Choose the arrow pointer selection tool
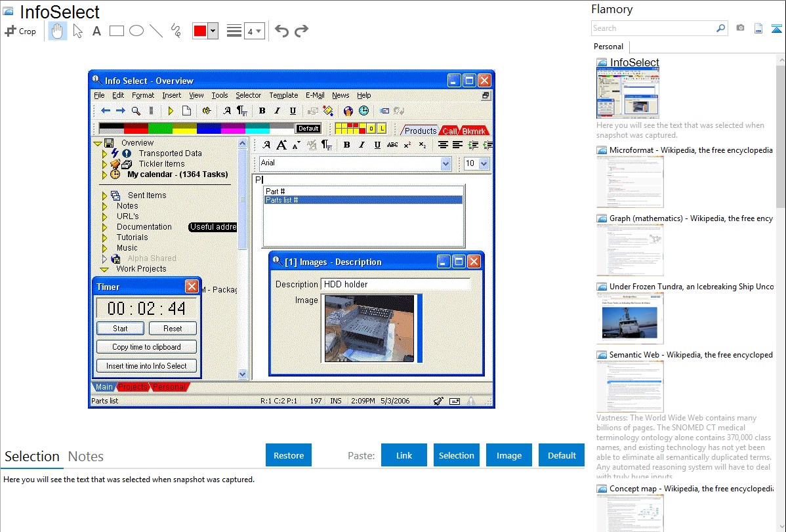Viewport: 786px width, 532px height. pyautogui.click(x=77, y=31)
